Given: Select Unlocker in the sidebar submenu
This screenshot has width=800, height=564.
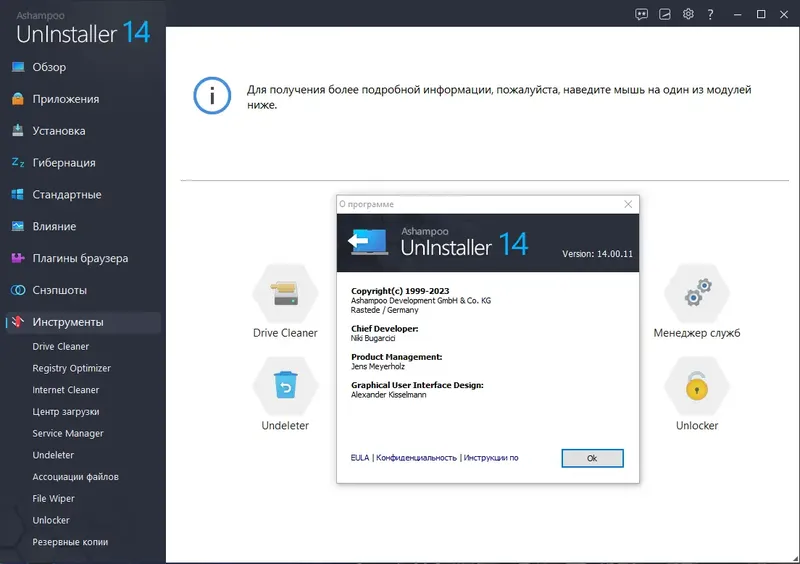Looking at the screenshot, I should tap(51, 520).
